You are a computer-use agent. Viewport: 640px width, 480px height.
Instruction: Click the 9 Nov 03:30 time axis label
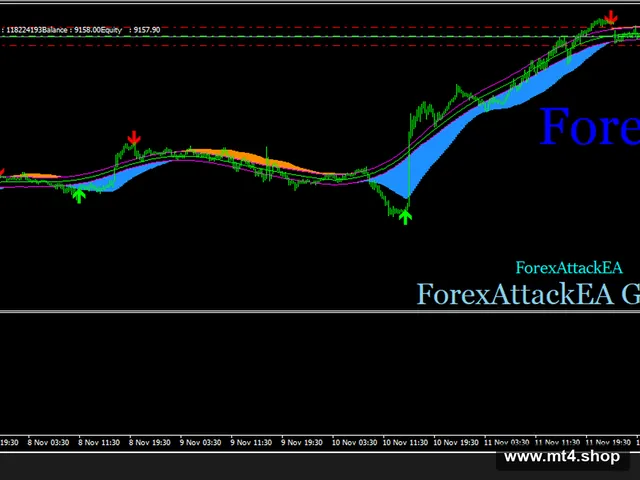tap(200, 442)
